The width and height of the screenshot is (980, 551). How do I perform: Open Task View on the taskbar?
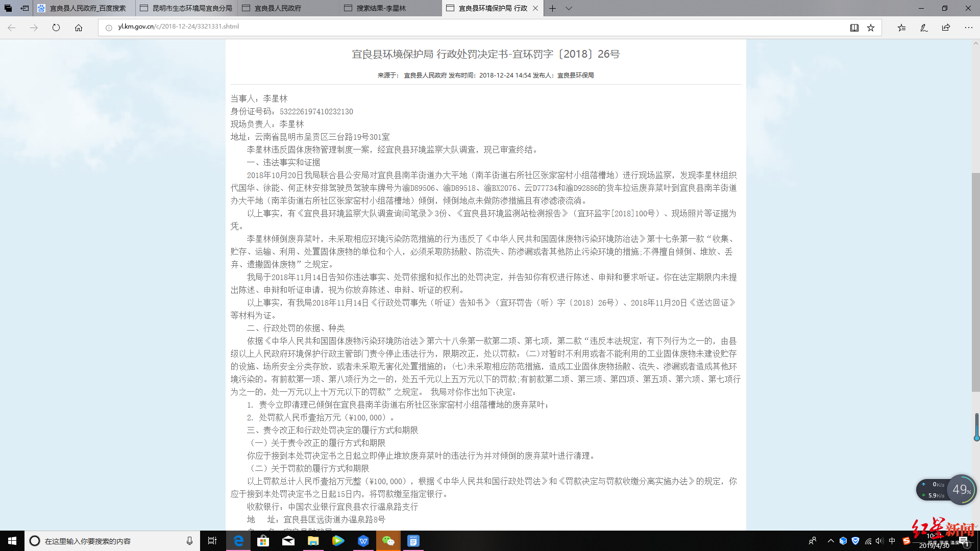point(212,541)
